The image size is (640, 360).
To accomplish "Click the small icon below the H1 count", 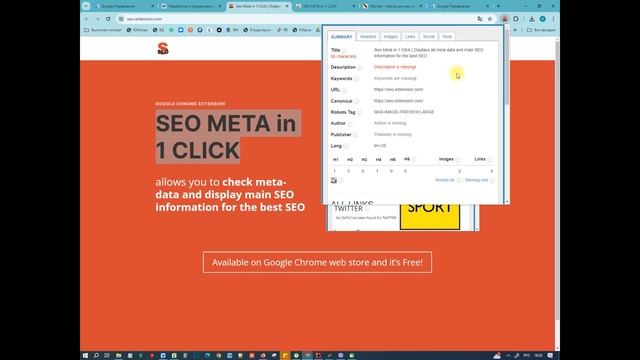I will point(334,180).
